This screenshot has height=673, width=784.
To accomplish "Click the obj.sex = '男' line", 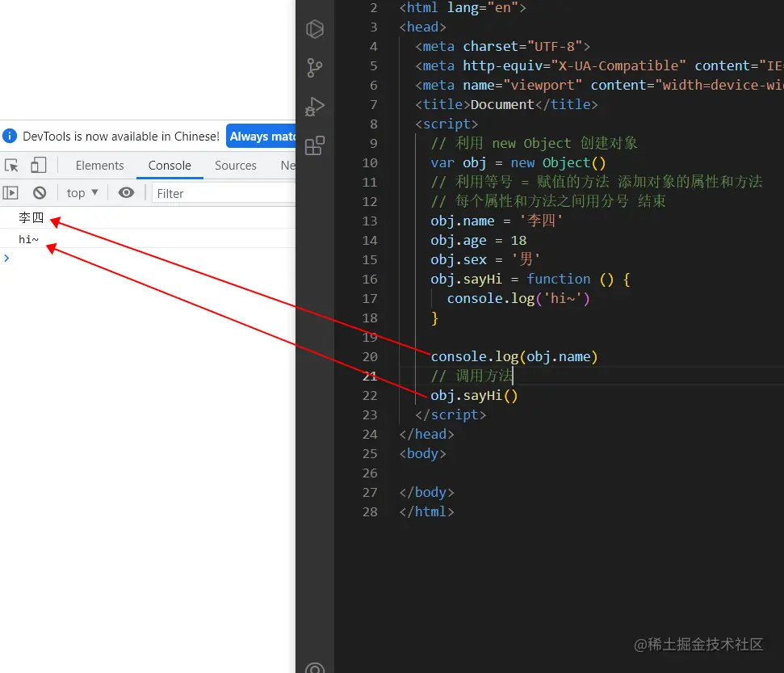I will point(485,259).
